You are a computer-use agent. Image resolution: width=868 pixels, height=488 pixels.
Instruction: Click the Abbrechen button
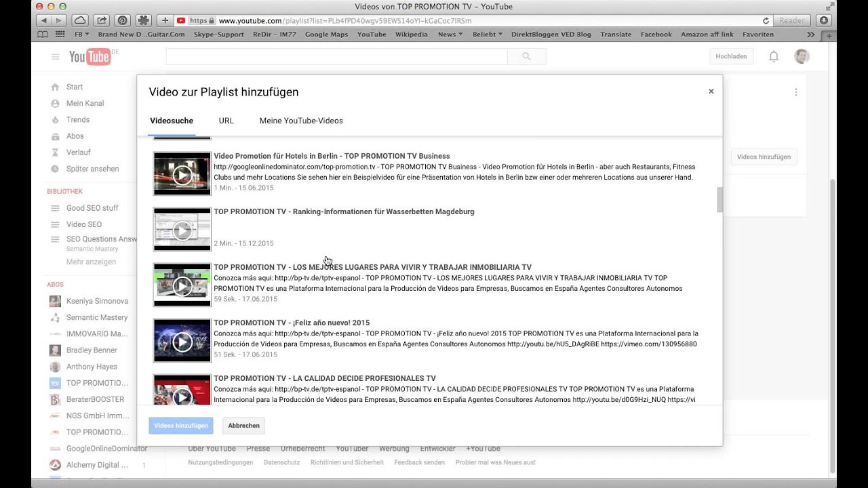(x=243, y=426)
